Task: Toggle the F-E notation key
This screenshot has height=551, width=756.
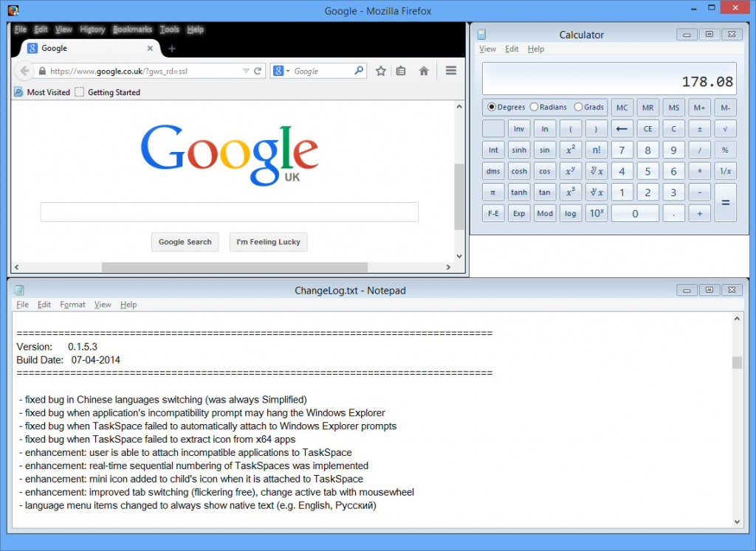Action: tap(492, 213)
